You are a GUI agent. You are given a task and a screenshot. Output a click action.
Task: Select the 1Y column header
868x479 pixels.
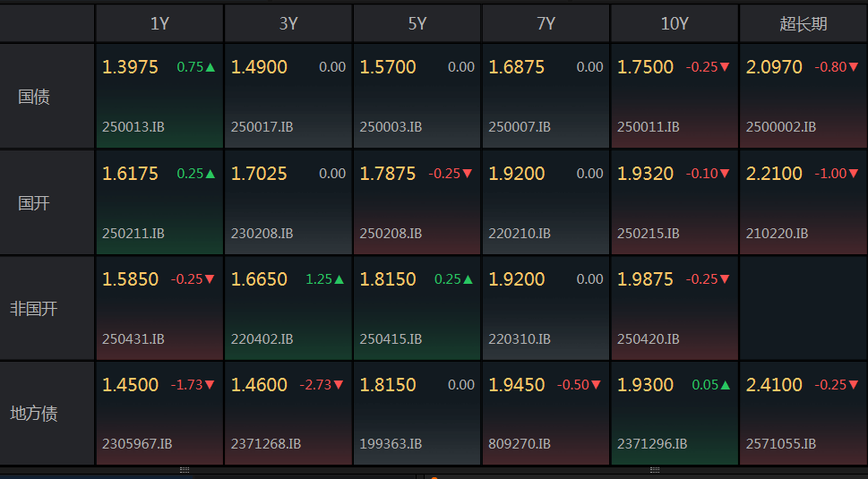tap(159, 24)
